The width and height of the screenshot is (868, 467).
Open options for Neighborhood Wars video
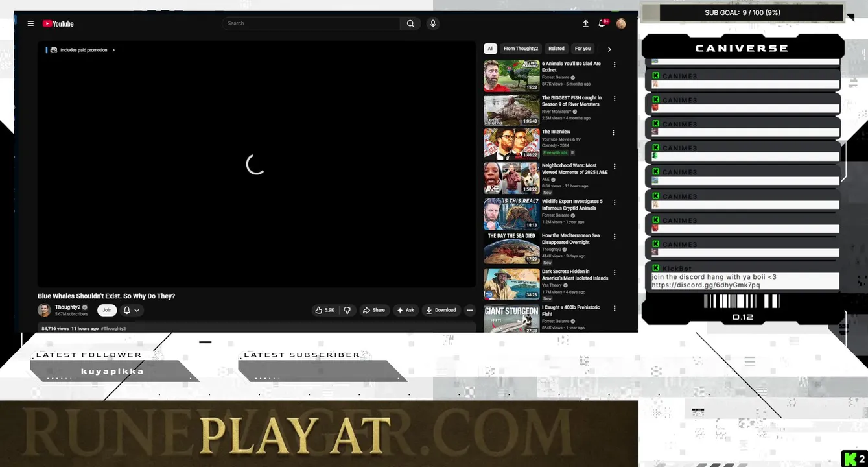(x=615, y=167)
